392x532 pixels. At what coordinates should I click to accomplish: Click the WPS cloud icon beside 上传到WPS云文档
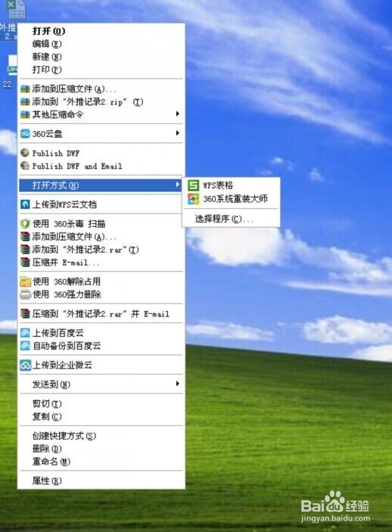click(x=25, y=204)
